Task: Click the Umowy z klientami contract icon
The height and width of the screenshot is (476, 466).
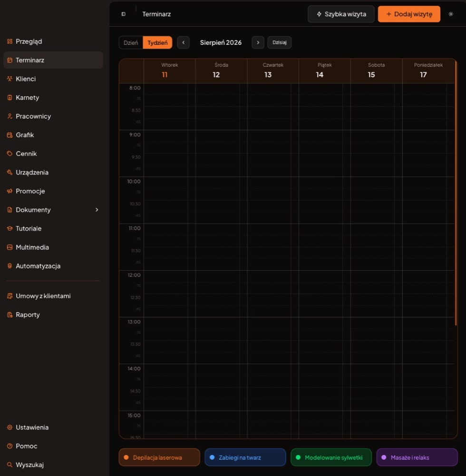Action: [x=10, y=296]
